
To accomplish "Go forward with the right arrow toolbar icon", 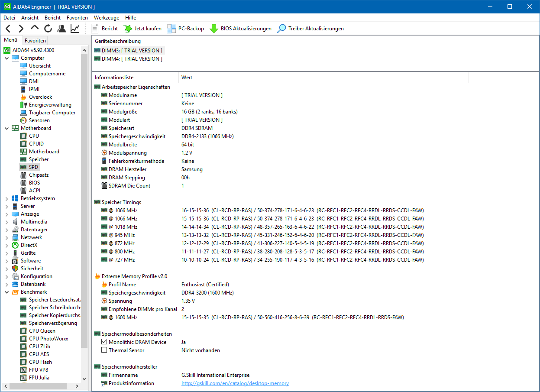I will (21, 29).
